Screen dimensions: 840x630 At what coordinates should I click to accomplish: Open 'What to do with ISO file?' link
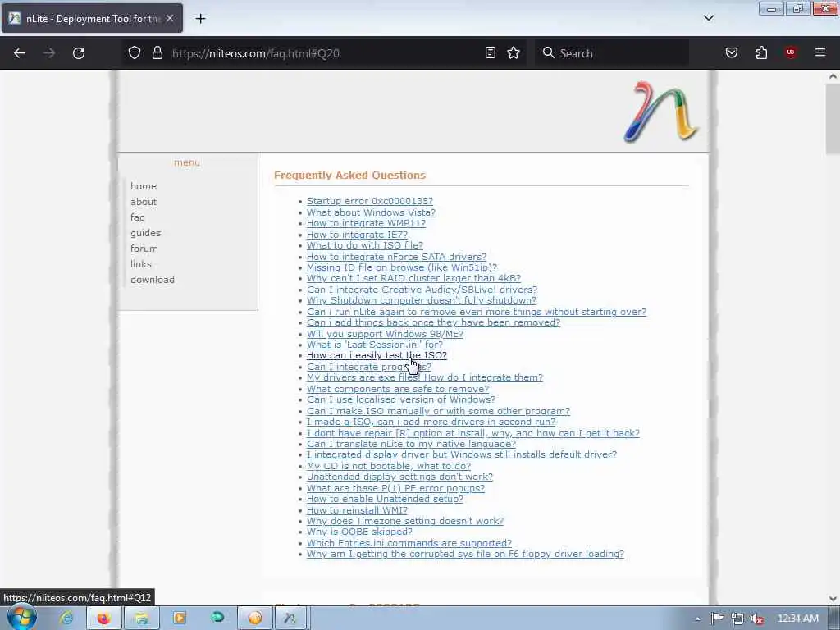click(365, 245)
